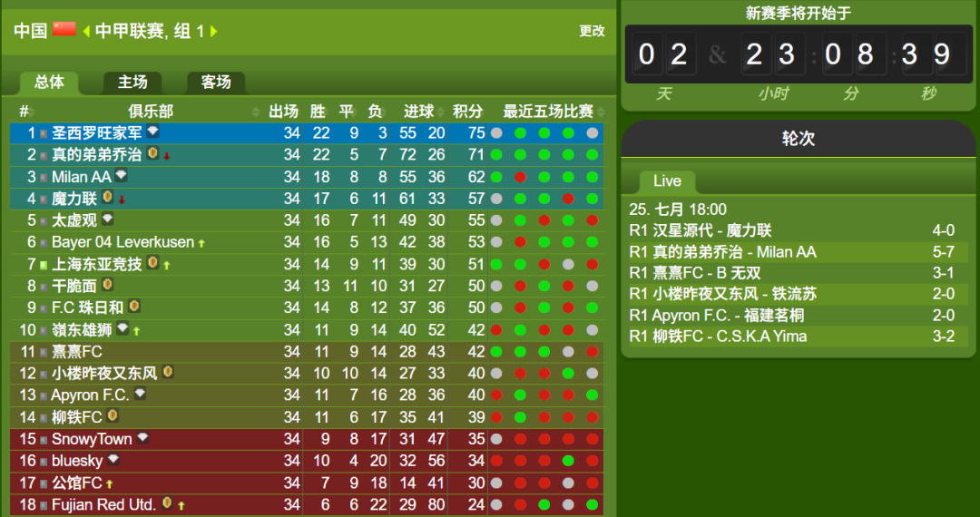980x517 pixels.
Task: Sort by 最近五场比赛 column arrows
Action: tap(601, 112)
